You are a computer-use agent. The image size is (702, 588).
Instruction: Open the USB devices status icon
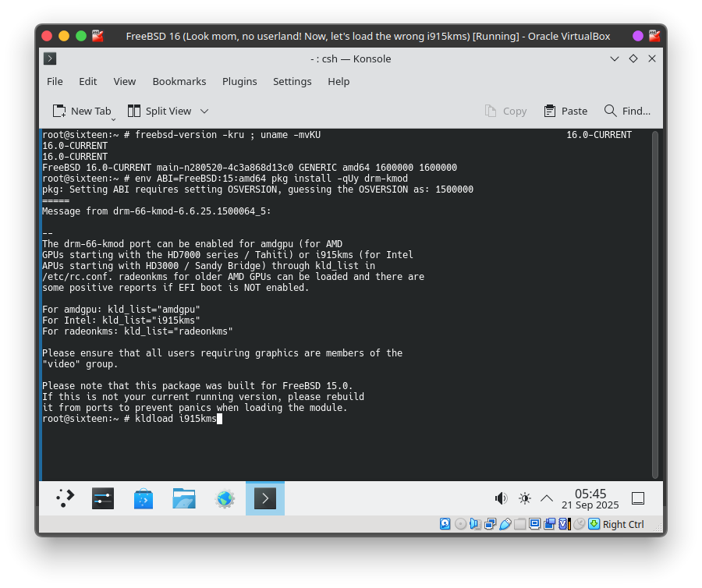pyautogui.click(x=505, y=524)
